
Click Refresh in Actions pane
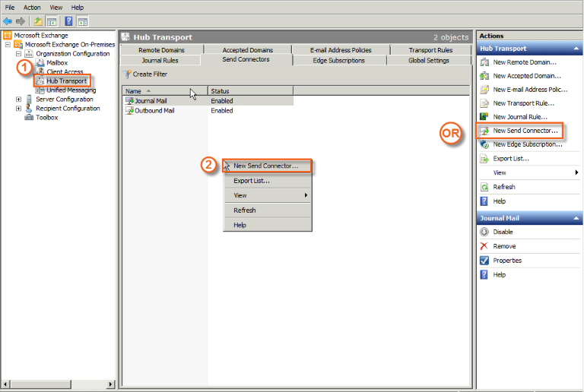point(504,187)
